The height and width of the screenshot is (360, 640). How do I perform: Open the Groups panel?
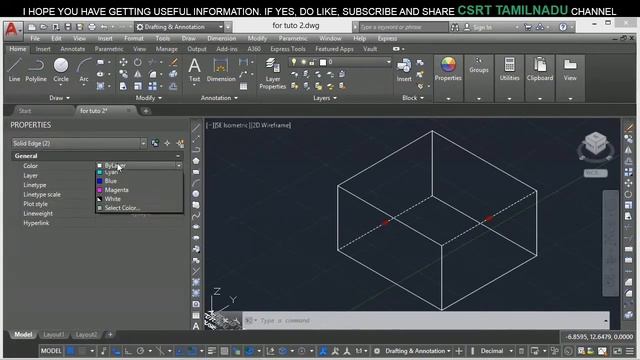click(x=479, y=78)
